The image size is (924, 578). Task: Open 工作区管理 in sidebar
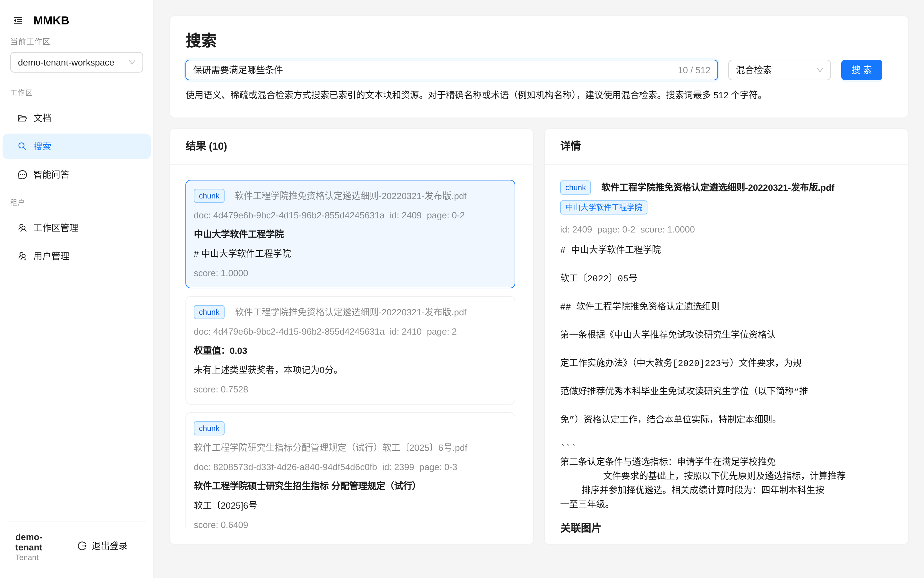(x=77, y=228)
